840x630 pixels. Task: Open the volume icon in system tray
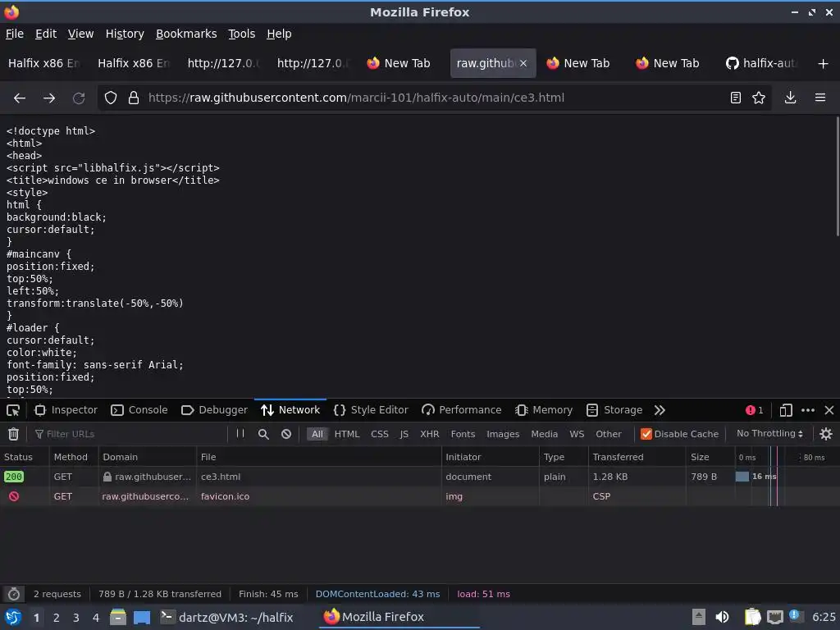(722, 617)
